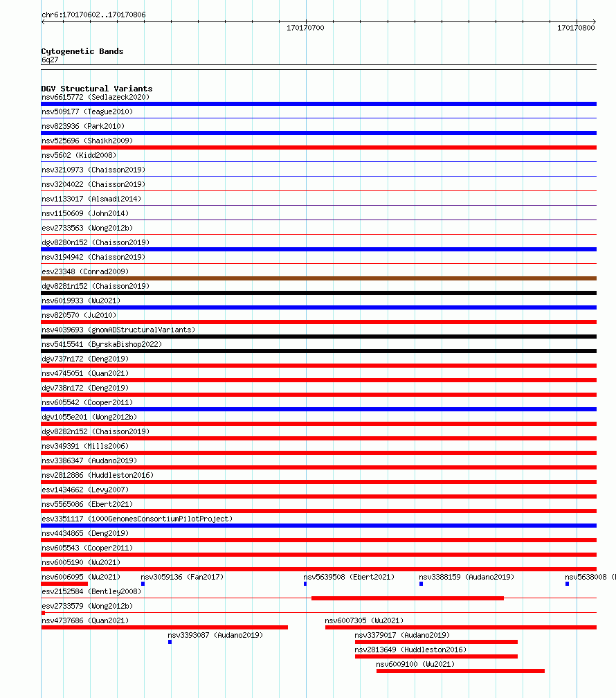Image resolution: width=616 pixels, height=698 pixels.
Task: Select the nsv1150609 (John2014) label
Action: (85, 214)
